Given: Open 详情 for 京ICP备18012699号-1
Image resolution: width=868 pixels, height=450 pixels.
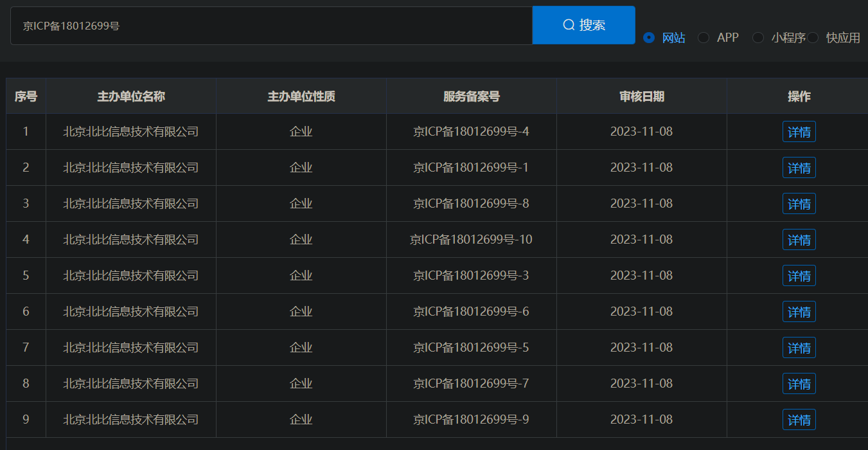Looking at the screenshot, I should [799, 168].
